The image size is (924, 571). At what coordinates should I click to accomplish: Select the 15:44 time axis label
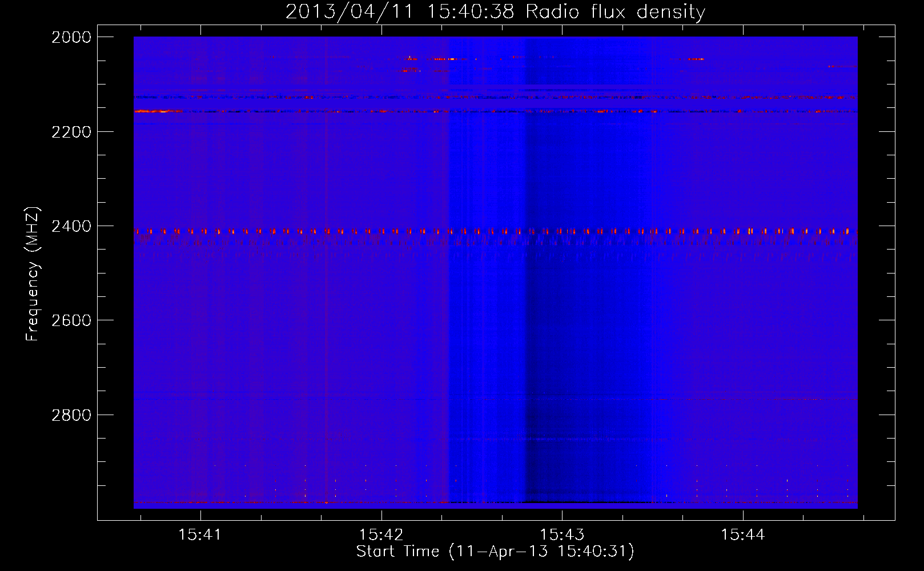click(742, 534)
